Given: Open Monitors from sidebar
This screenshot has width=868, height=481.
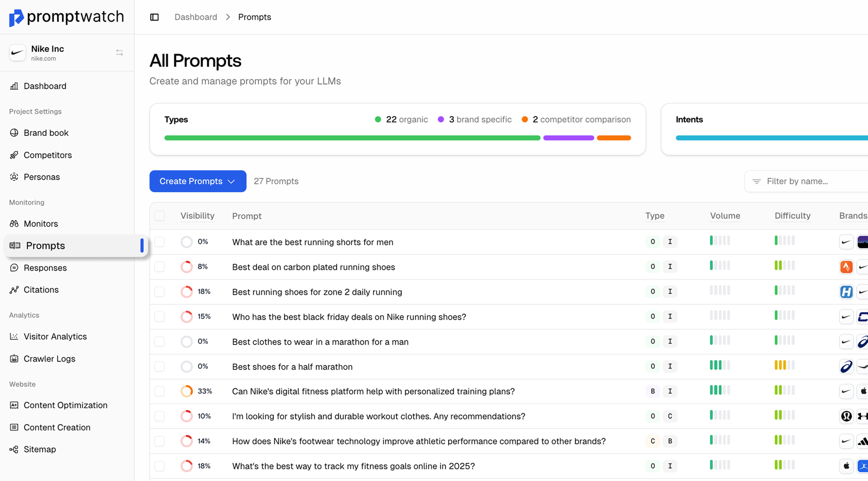Looking at the screenshot, I should point(41,224).
